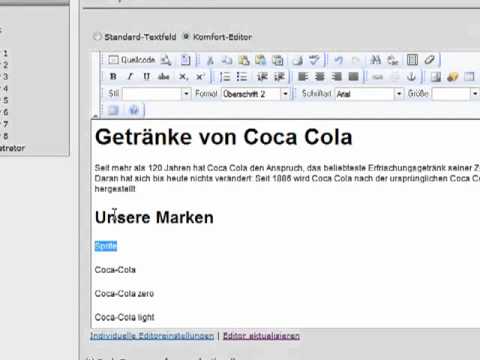Viewport: 480px width, 360px height.
Task: Click the remove link icon
Action: (x=395, y=77)
